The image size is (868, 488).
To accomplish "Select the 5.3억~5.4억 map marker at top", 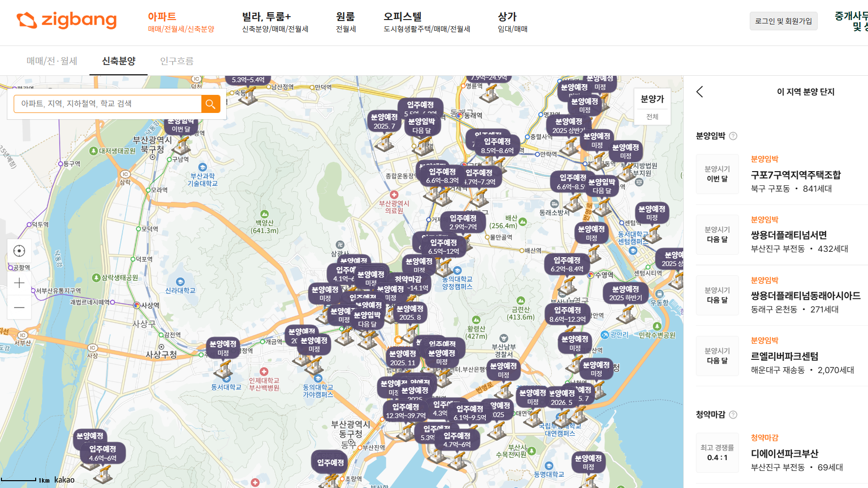I will (248, 80).
